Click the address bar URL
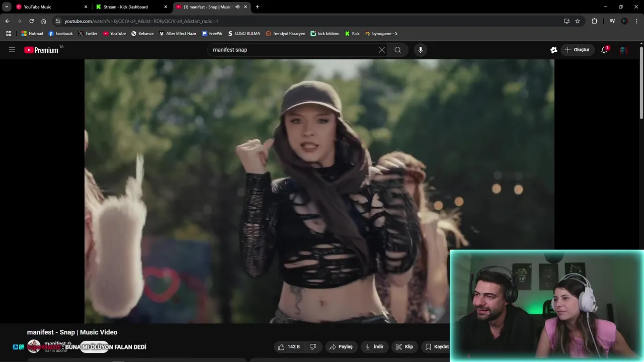Screen dimensions: 644x362 (141, 21)
